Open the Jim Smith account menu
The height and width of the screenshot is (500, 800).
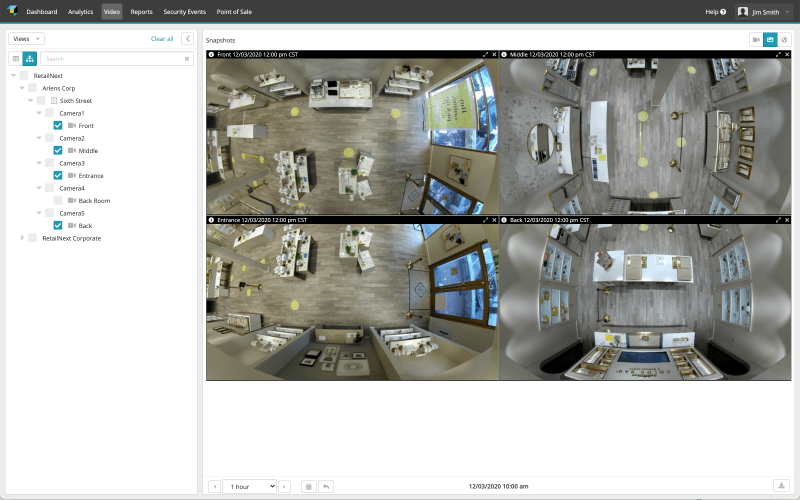pos(764,12)
